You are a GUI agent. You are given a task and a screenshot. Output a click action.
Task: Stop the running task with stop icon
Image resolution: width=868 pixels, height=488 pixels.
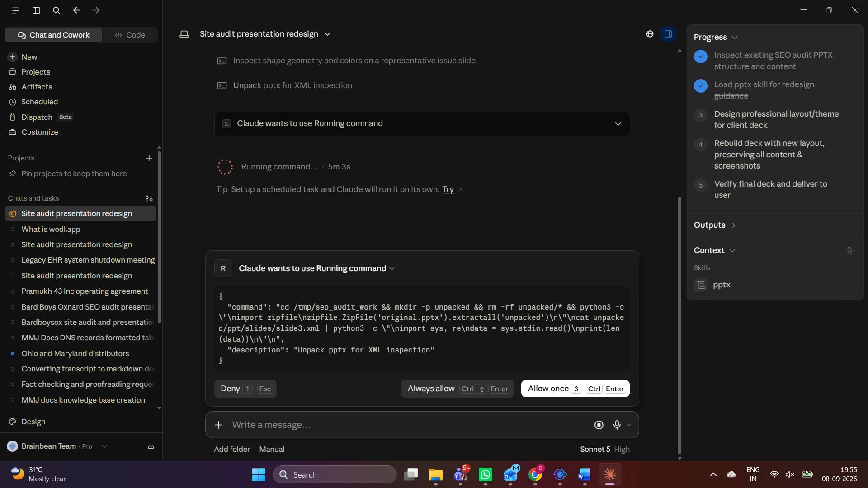tap(599, 425)
